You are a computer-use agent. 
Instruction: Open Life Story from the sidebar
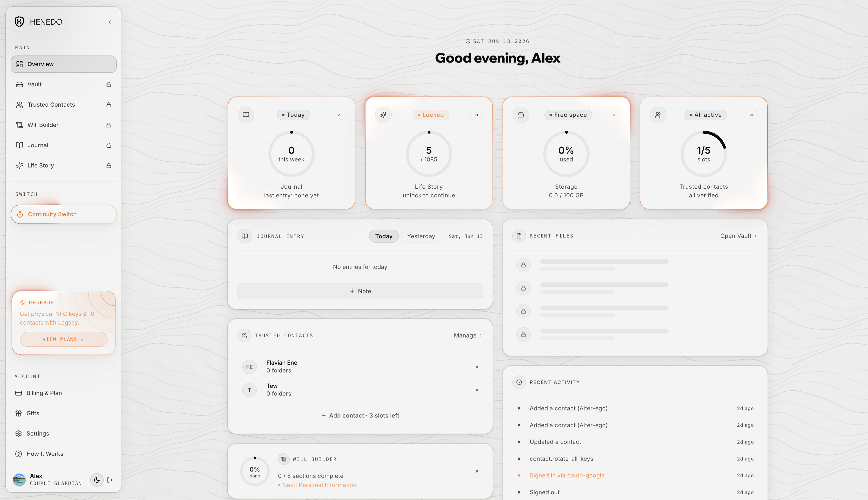(63, 166)
